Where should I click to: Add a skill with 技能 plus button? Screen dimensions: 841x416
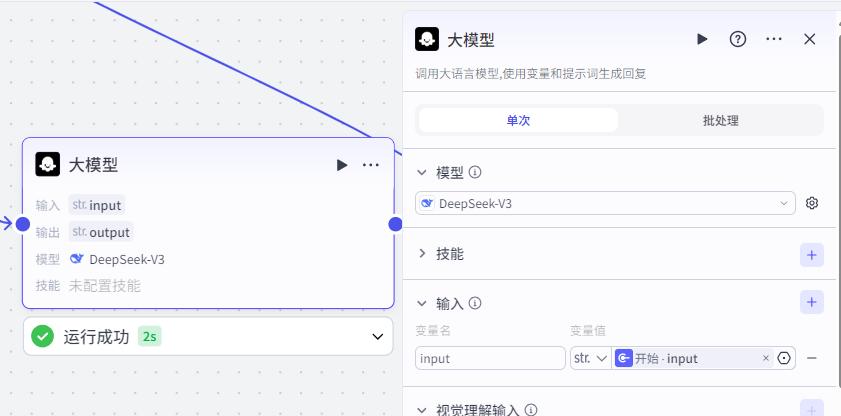(812, 255)
